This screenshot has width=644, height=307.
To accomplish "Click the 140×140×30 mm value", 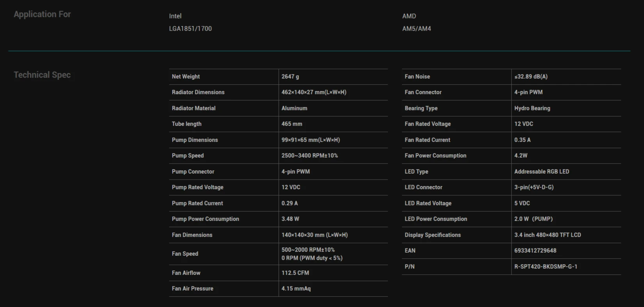I will click(x=315, y=235).
